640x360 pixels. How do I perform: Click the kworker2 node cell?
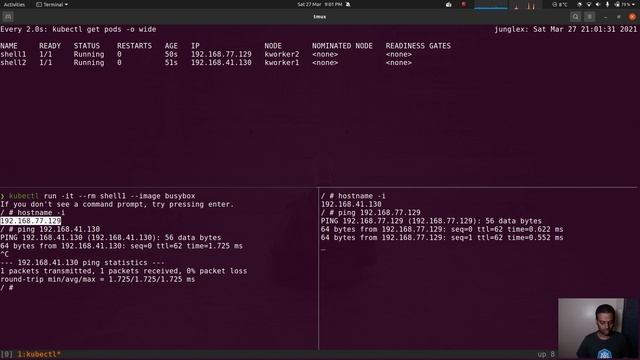pos(282,54)
